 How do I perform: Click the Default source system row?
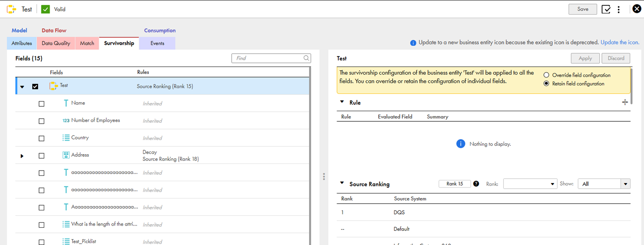(x=483, y=229)
